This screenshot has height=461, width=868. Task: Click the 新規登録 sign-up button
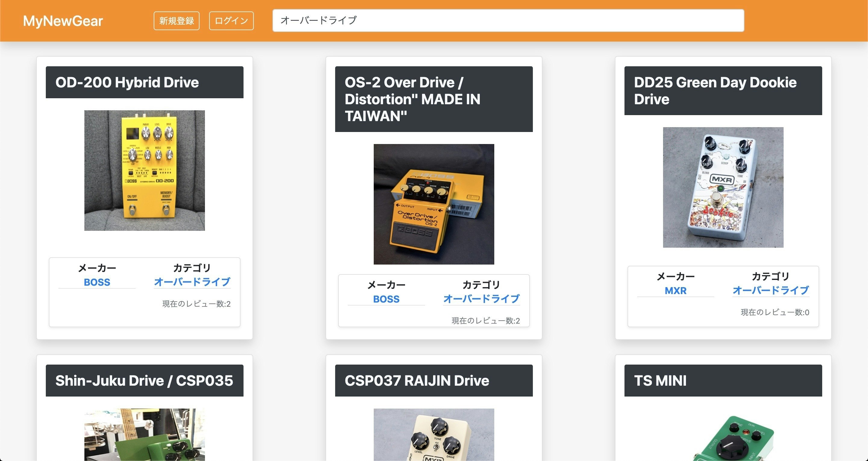(177, 21)
